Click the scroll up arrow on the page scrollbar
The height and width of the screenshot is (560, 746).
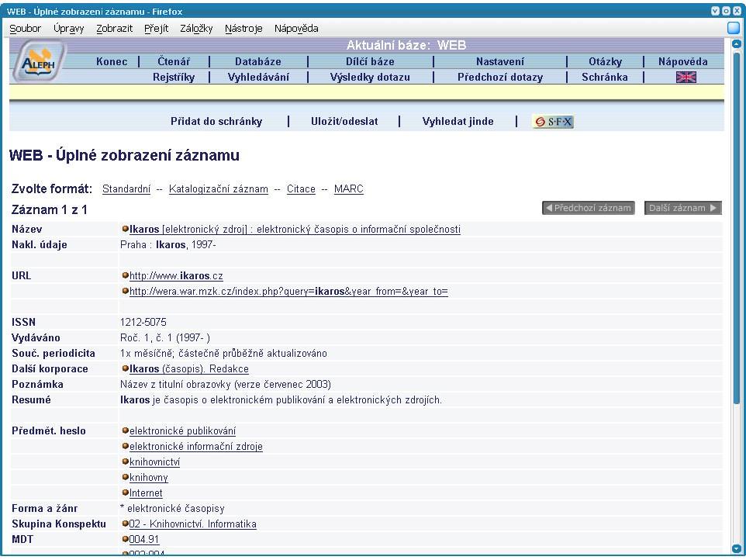point(737,43)
